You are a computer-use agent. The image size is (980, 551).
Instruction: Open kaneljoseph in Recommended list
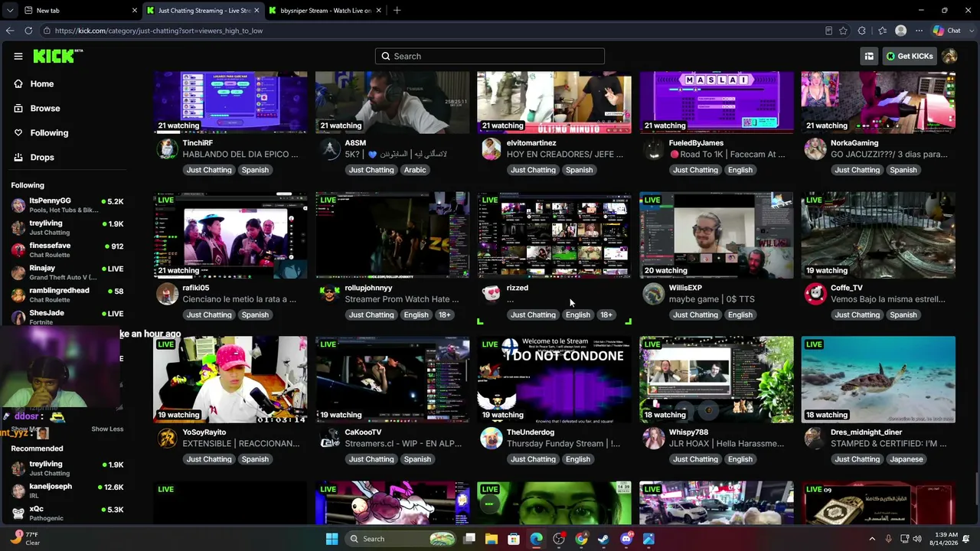[67, 491]
